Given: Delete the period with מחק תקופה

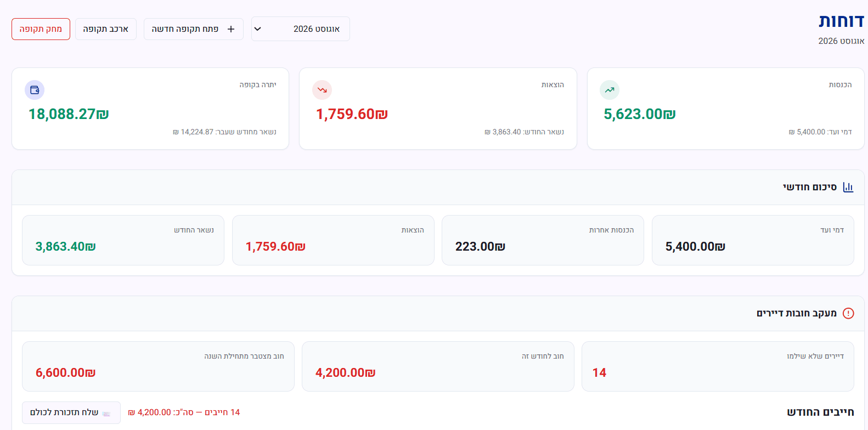Looking at the screenshot, I should click(x=41, y=29).
